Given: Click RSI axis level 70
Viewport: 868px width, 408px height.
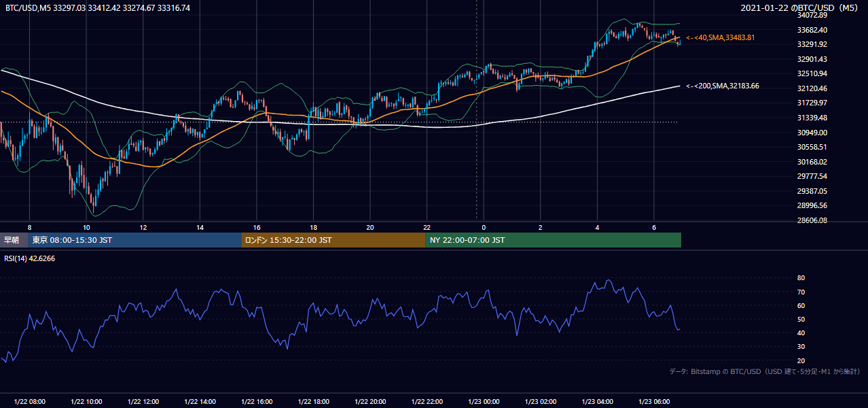Looking at the screenshot, I should point(801,292).
